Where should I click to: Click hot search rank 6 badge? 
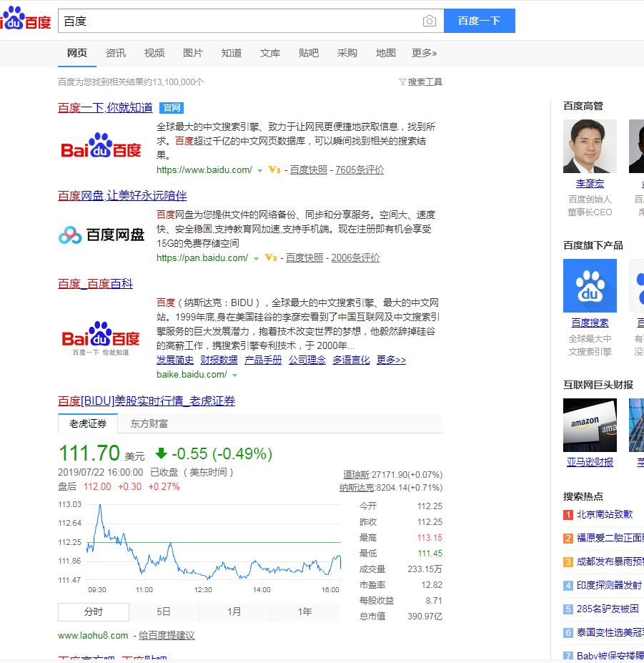point(568,633)
